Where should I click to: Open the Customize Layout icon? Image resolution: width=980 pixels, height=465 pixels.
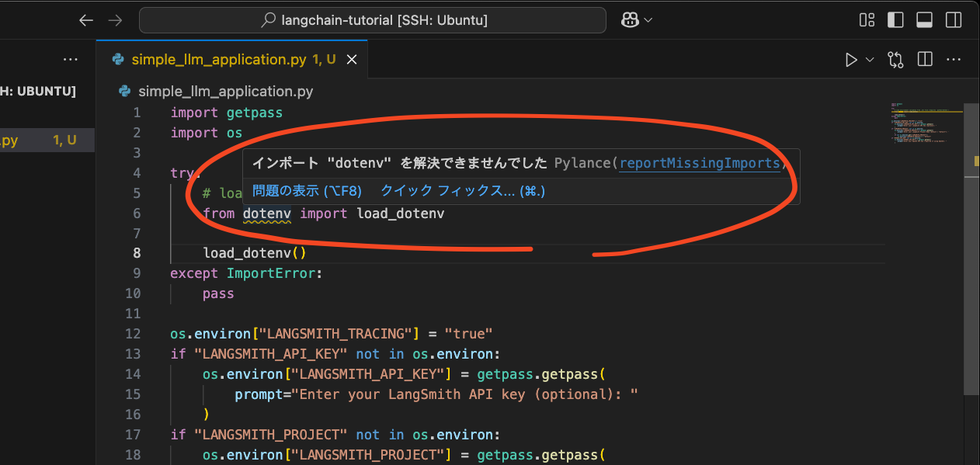[x=867, y=21]
